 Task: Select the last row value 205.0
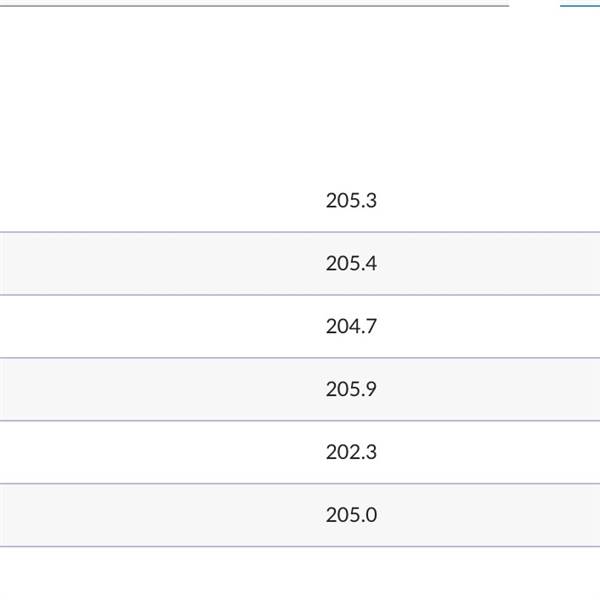tap(351, 515)
